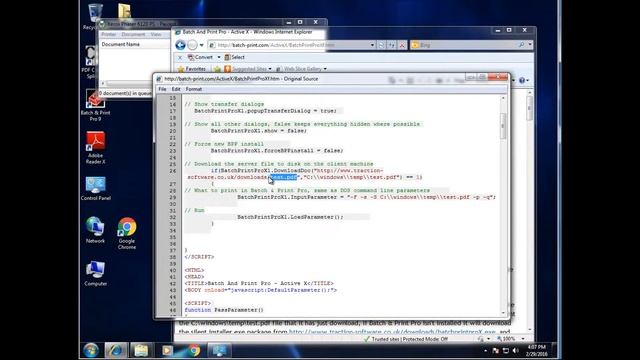Open Computer desktop icon
This screenshot has width=640, height=360.
[96, 273]
